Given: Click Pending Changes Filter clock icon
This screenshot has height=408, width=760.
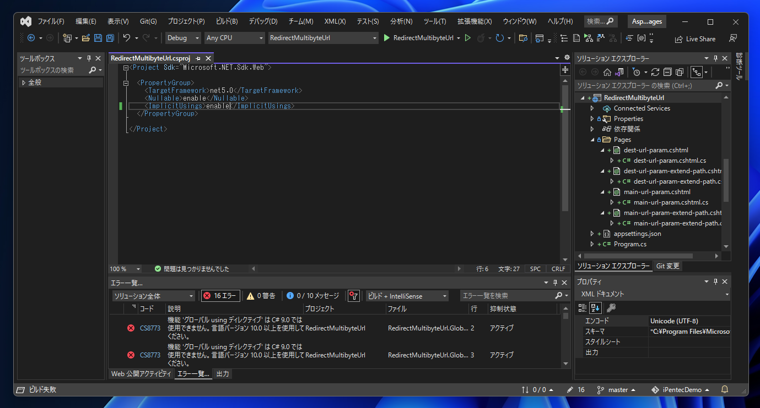Looking at the screenshot, I should click(636, 72).
